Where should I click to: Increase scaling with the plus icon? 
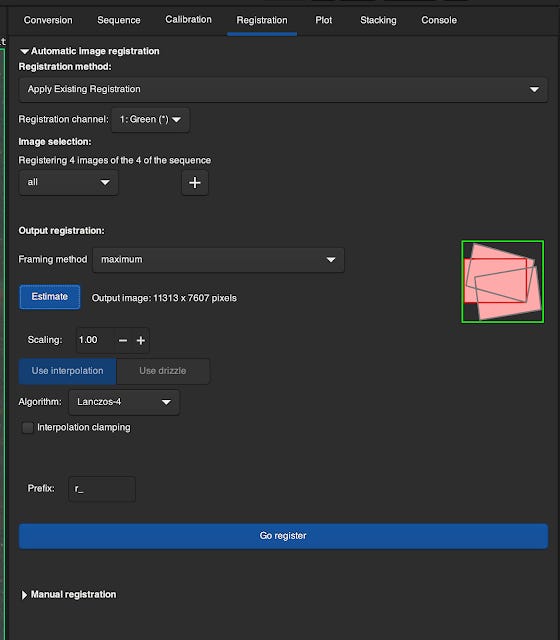140,340
